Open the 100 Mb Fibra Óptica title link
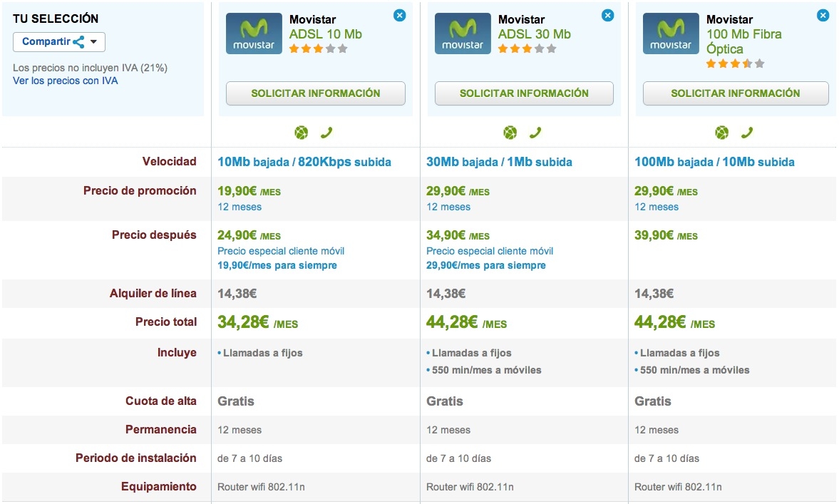839x504 pixels. point(743,42)
